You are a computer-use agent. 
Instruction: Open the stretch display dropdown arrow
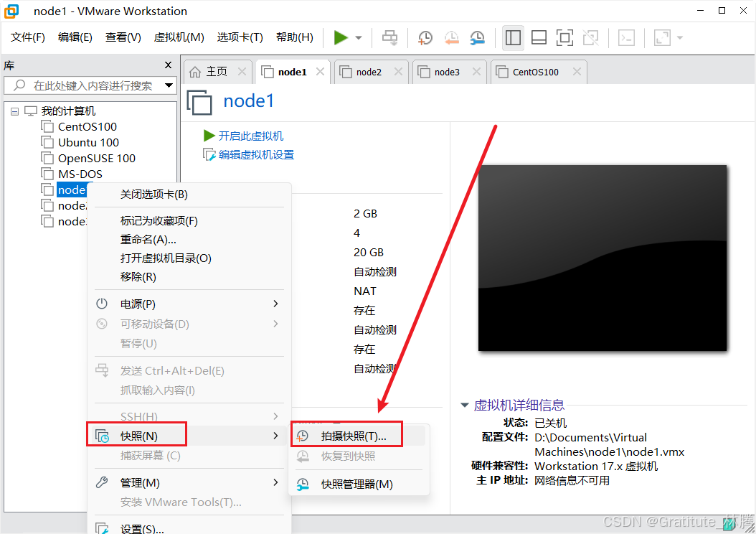click(680, 37)
